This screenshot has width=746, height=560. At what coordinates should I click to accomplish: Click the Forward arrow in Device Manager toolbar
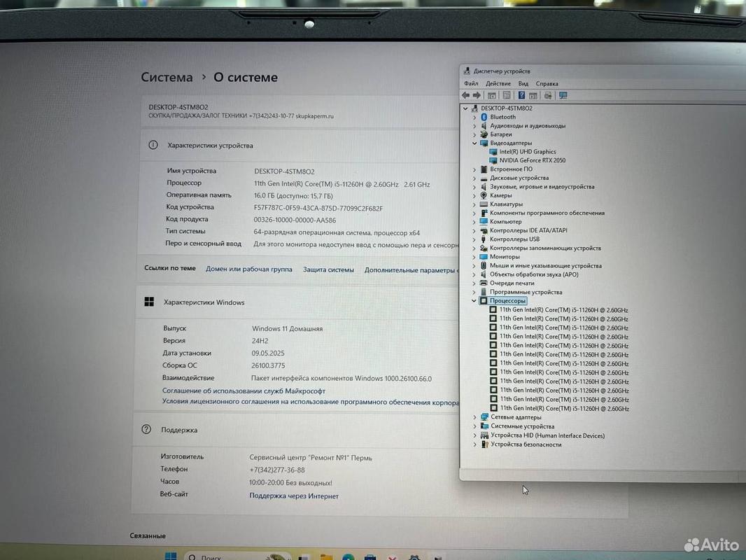[477, 96]
